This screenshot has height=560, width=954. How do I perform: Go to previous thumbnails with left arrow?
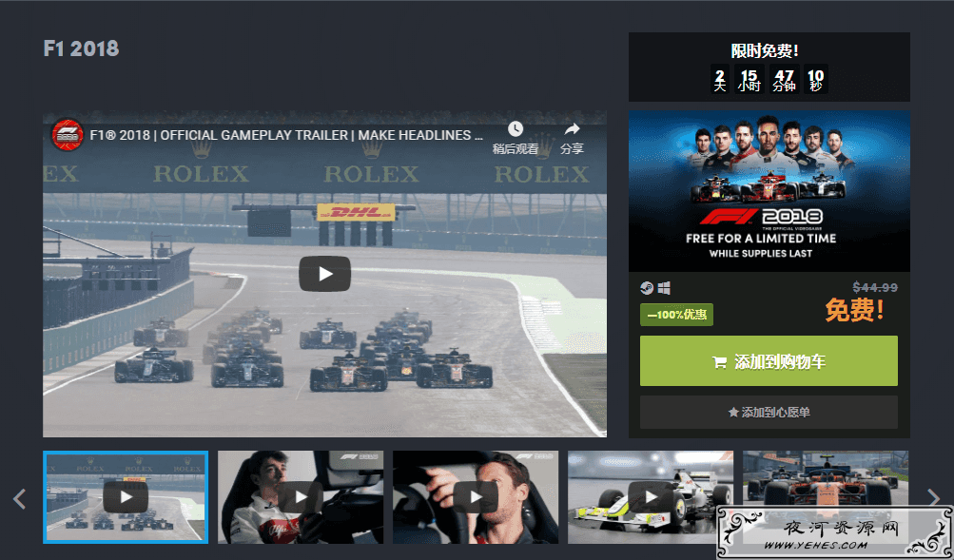19,498
